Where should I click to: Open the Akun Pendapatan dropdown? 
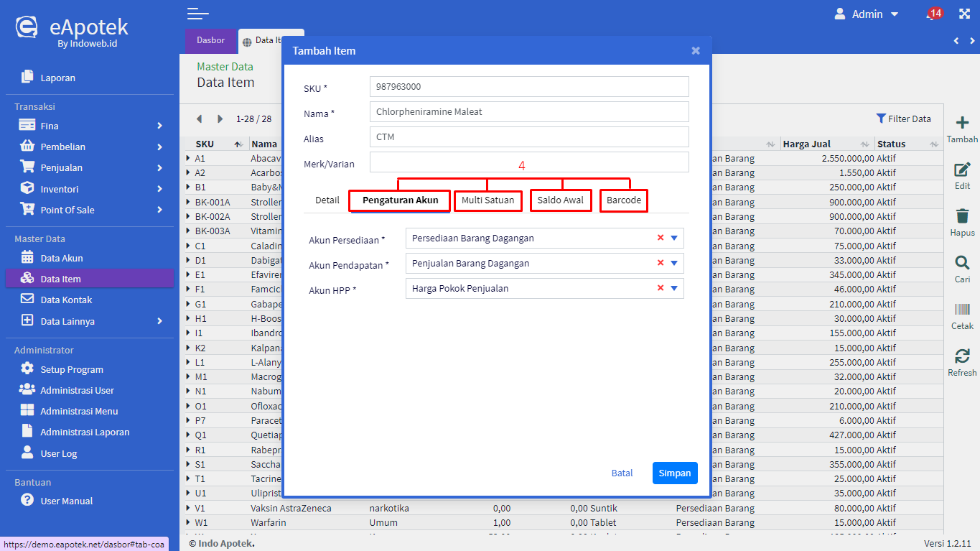coord(674,263)
